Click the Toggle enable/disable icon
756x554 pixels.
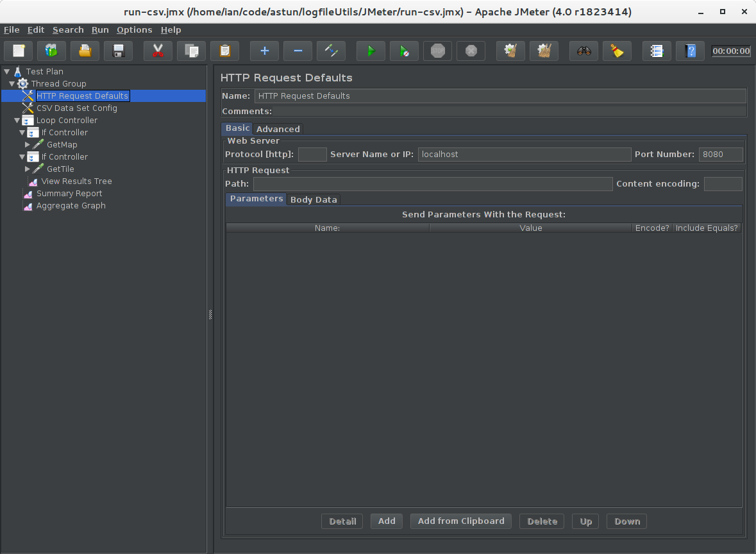[x=332, y=51]
